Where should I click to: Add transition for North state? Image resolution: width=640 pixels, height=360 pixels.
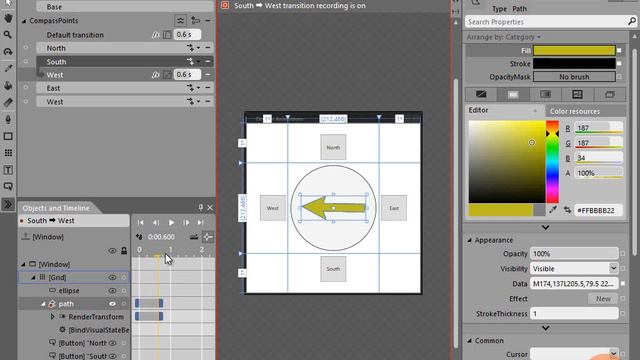(x=191, y=48)
